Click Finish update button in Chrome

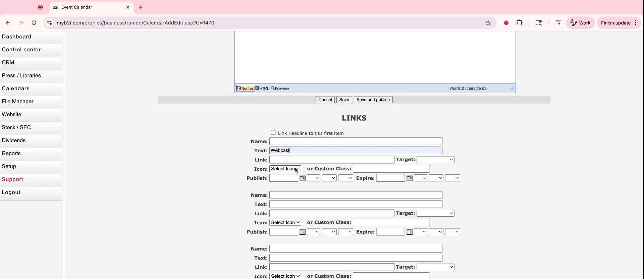[619, 23]
